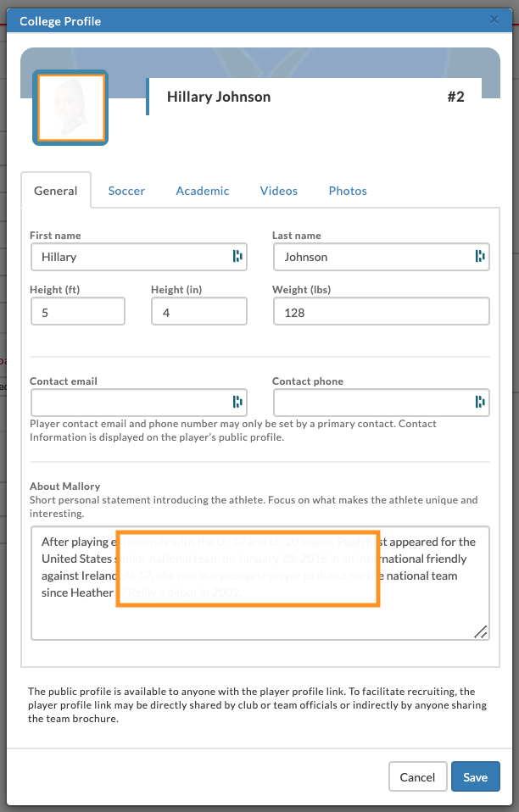519x812 pixels.
Task: Click the Contact phone input field
Action: (382, 403)
